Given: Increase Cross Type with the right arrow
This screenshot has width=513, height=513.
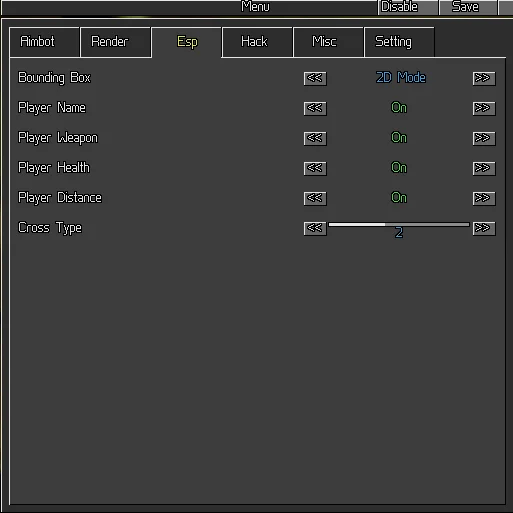Looking at the screenshot, I should (x=484, y=228).
